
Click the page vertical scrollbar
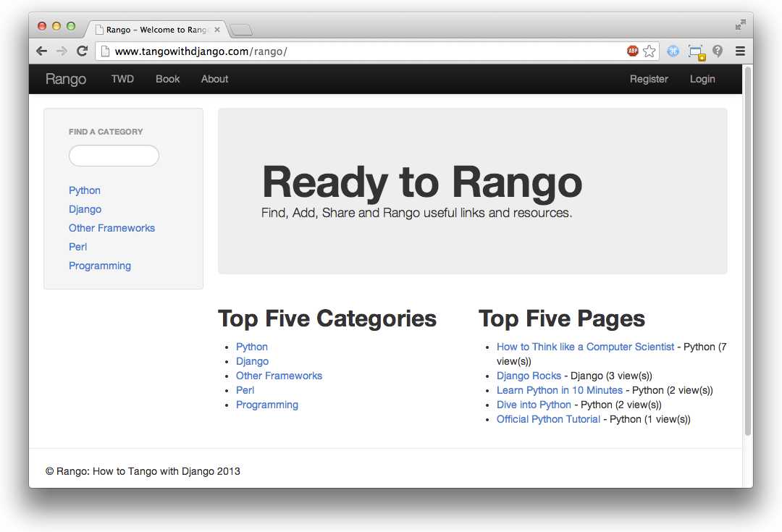pyautogui.click(x=747, y=250)
